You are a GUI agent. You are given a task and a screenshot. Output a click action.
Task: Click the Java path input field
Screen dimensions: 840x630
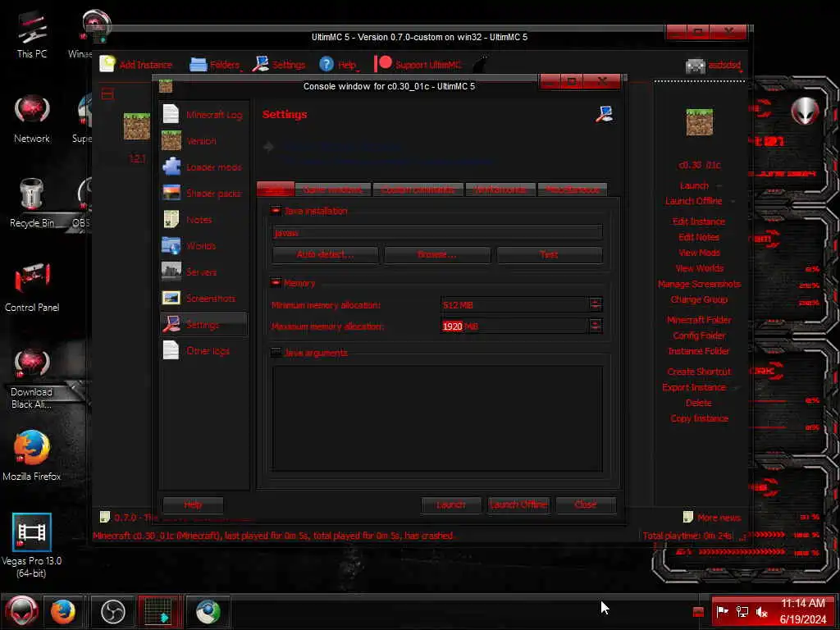click(x=437, y=232)
